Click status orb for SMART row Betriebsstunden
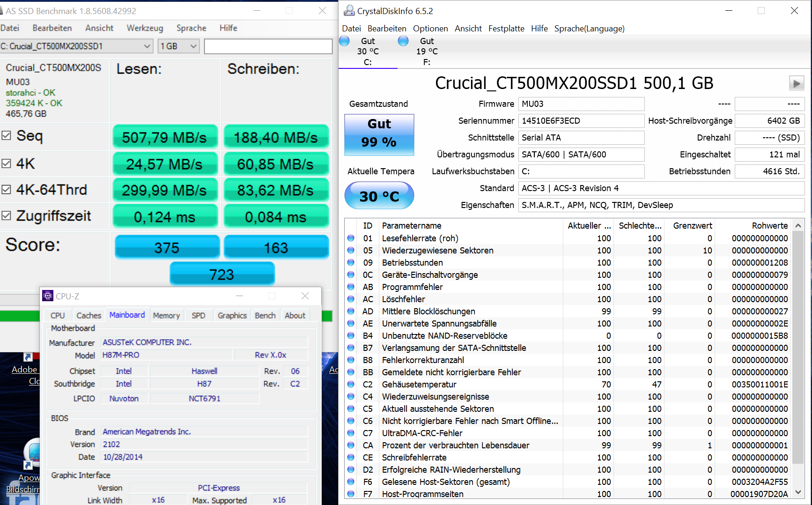812x505 pixels. pyautogui.click(x=351, y=262)
